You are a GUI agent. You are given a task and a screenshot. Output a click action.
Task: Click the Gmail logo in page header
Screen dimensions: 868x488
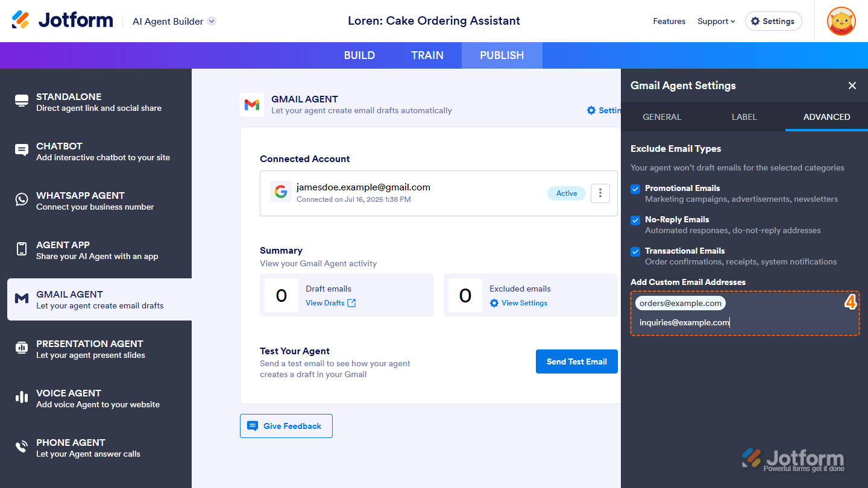point(252,105)
